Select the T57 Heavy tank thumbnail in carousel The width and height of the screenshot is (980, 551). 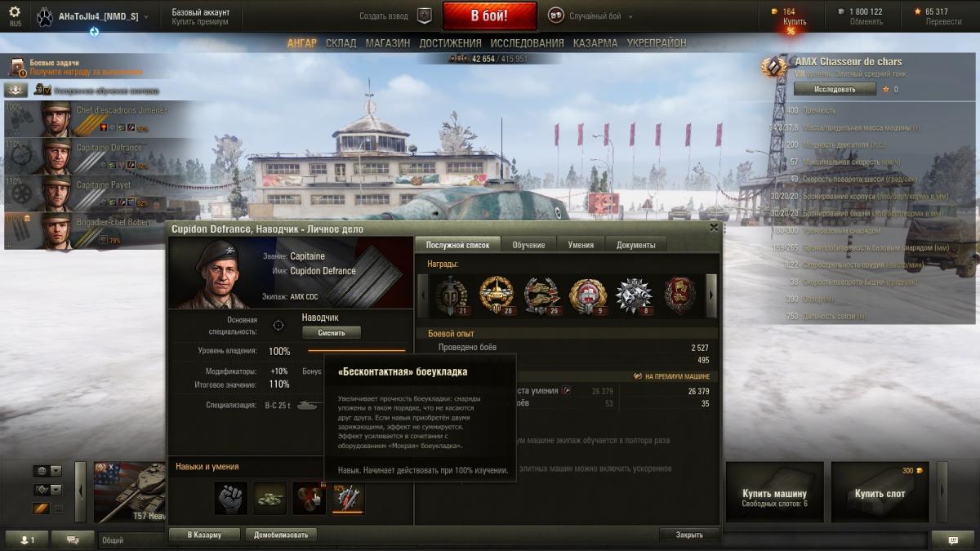click(x=129, y=492)
